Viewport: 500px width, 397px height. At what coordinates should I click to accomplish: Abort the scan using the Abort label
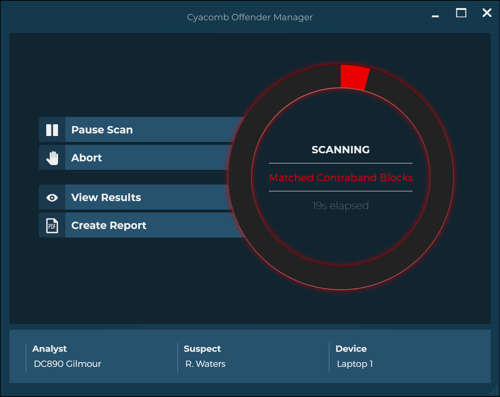coord(87,158)
